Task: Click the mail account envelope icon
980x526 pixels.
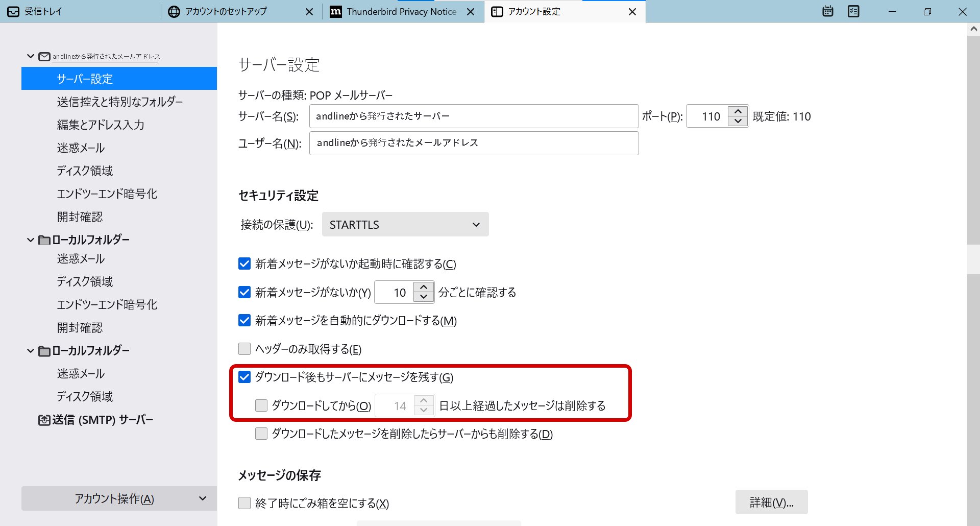Action: pos(44,57)
